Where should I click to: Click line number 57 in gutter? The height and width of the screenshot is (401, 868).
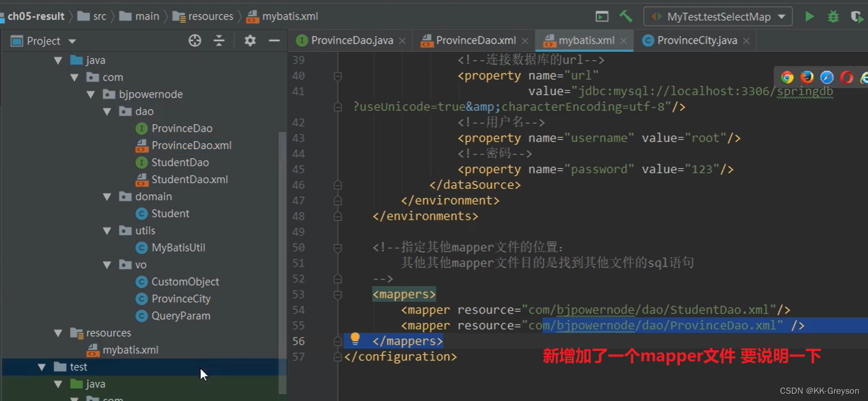(299, 356)
